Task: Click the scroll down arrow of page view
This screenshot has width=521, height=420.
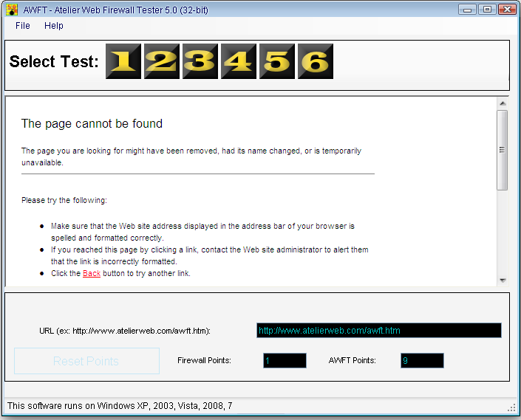Action: click(x=503, y=280)
